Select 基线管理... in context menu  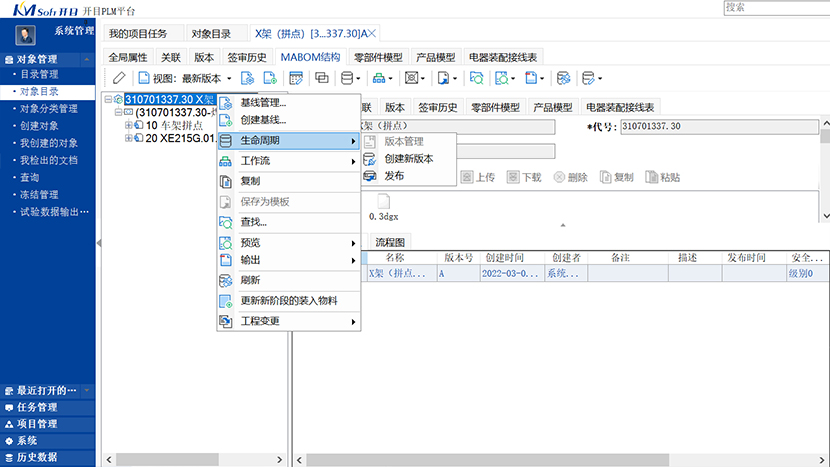(263, 102)
